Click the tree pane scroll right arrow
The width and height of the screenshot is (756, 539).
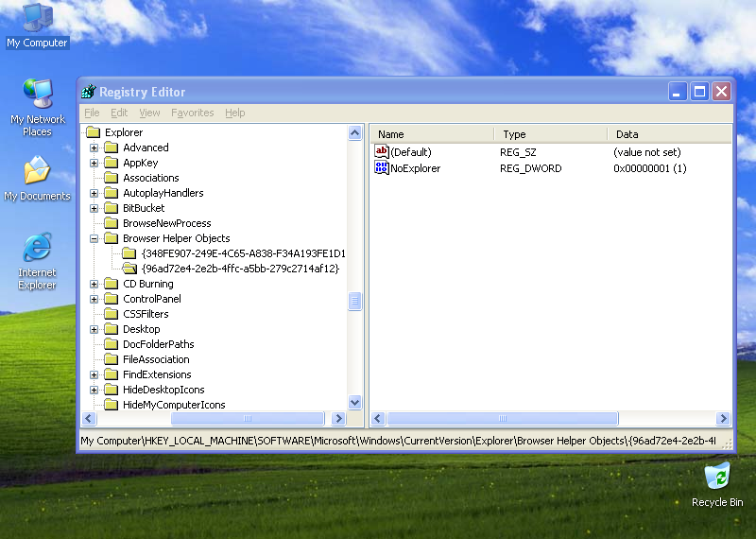tap(338, 418)
